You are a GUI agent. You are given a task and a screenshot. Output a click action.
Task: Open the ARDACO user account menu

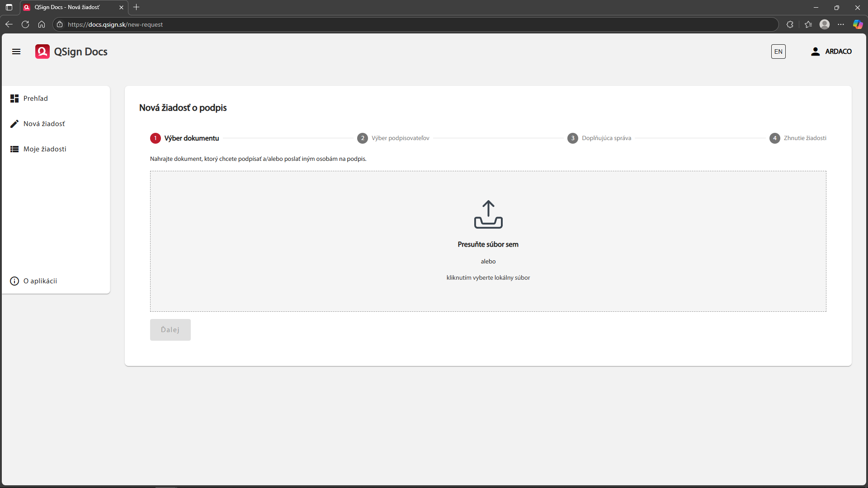tap(831, 52)
